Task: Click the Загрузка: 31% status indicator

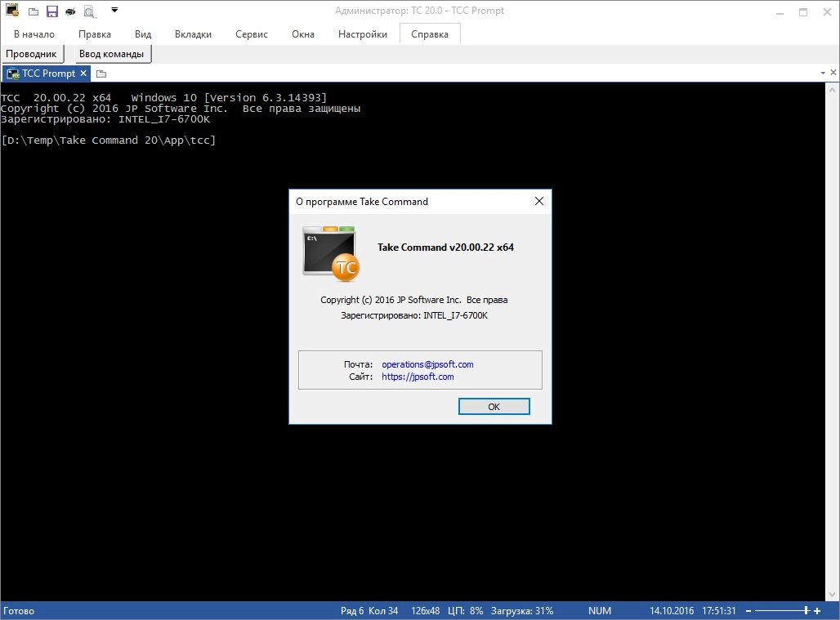Action: (522, 611)
